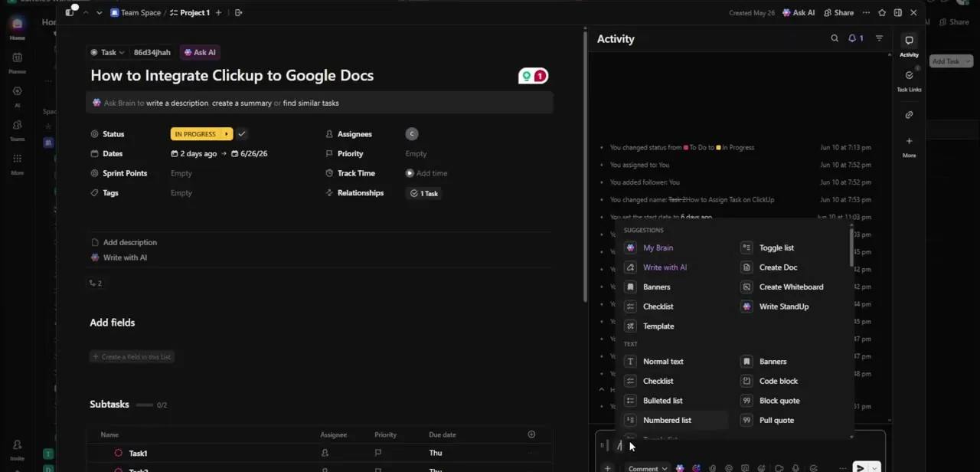Click Create a field in this List
This screenshot has height=472, width=980.
tap(131, 356)
